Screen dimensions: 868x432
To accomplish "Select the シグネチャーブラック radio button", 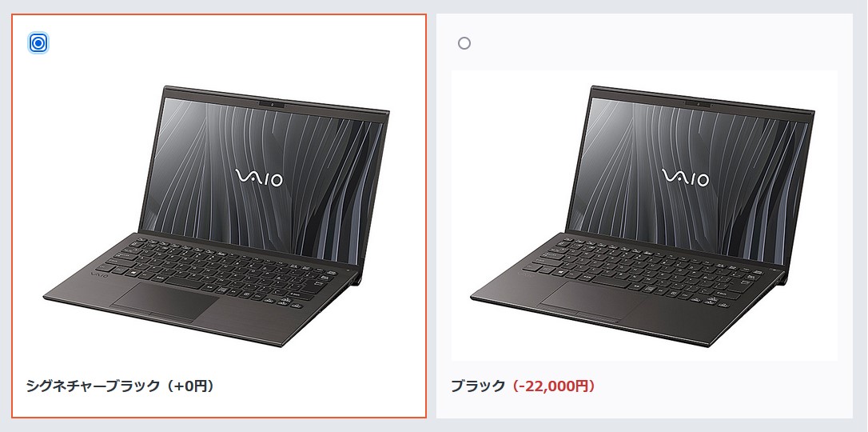I will 38,43.
